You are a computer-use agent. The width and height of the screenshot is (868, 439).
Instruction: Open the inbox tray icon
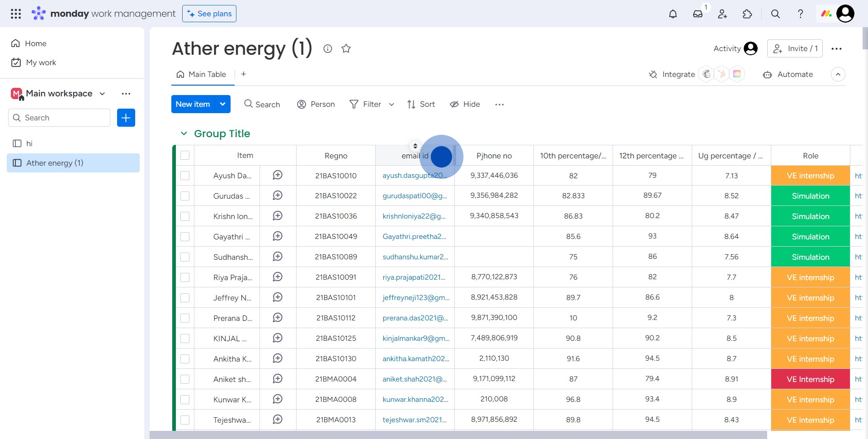pyautogui.click(x=698, y=14)
